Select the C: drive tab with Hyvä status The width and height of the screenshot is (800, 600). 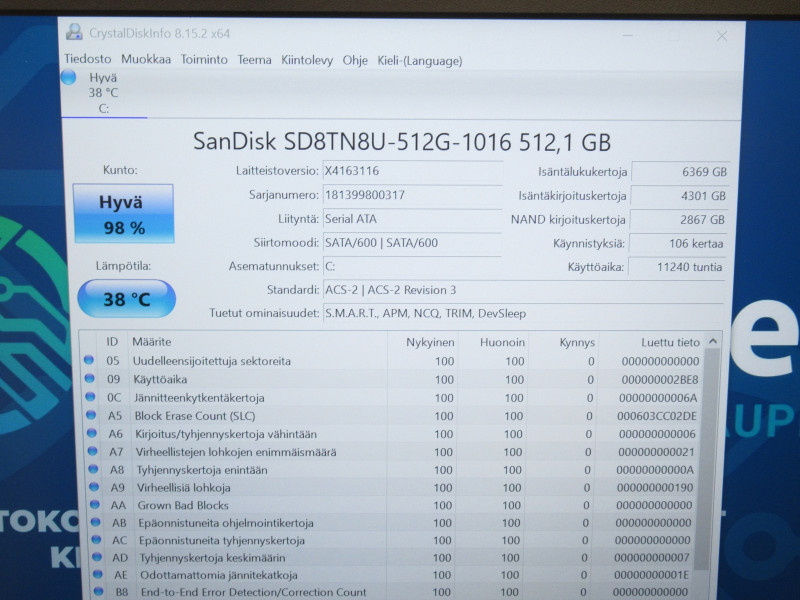click(x=104, y=93)
